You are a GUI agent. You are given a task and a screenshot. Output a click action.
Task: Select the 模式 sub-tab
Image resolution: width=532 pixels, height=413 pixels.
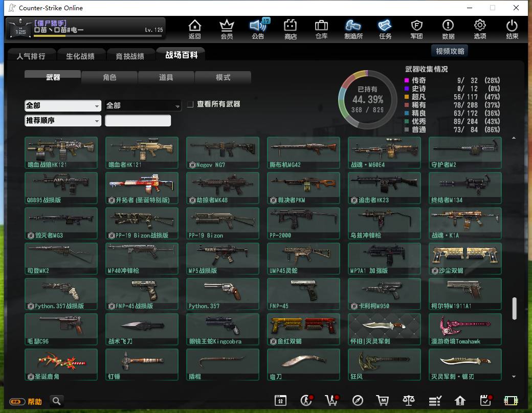(223, 77)
